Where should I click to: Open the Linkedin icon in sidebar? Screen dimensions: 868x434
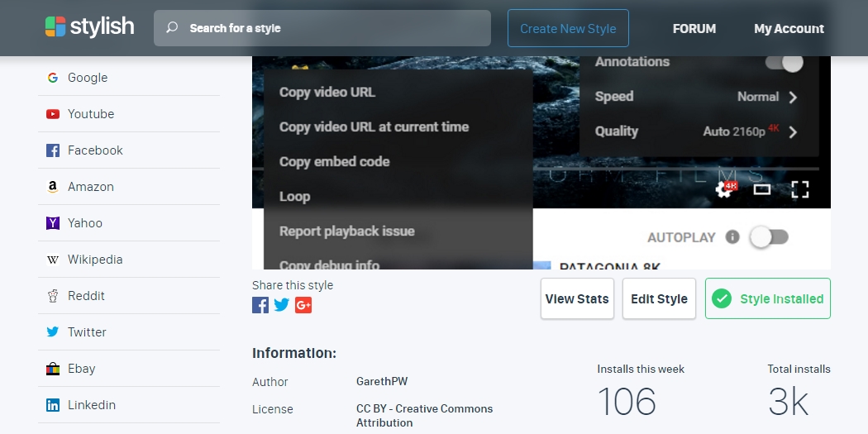(x=53, y=405)
